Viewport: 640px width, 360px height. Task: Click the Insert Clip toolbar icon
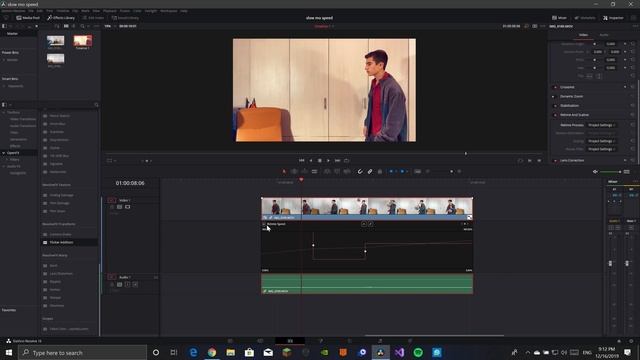[327, 171]
